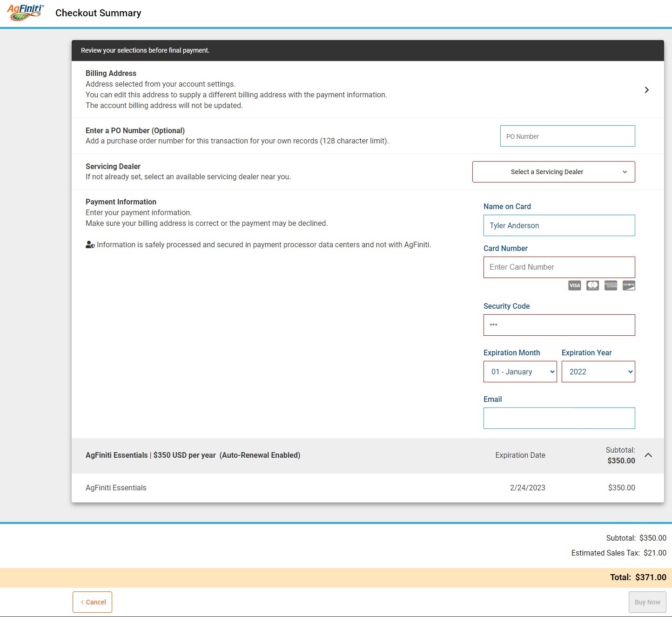
Task: Click the Auto-Renewal Enabled plan heading
Action: (193, 455)
